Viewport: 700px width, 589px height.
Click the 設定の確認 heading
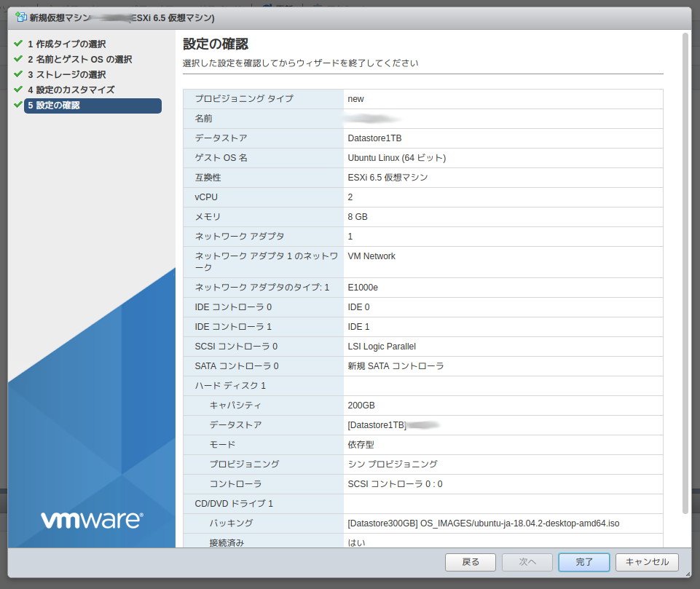(216, 44)
